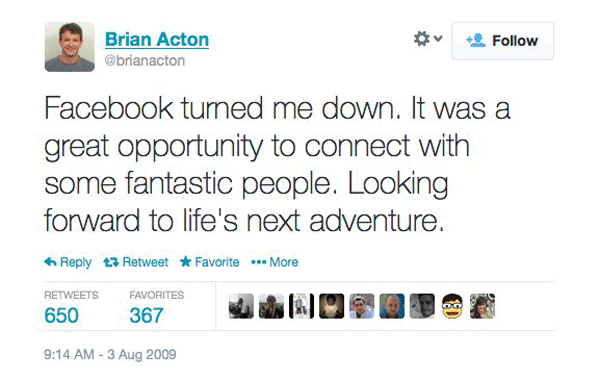This screenshot has width=600, height=380.
Task: Open the fourth dark sepia avatar
Action: (x=331, y=306)
